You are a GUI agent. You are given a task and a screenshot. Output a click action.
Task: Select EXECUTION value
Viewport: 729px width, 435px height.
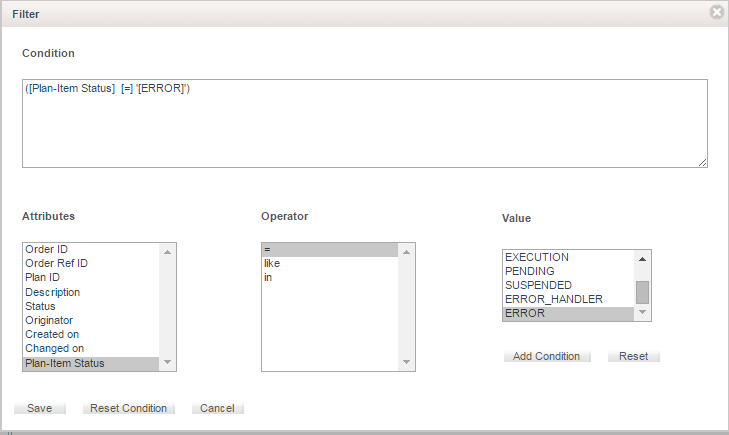pyautogui.click(x=537, y=257)
